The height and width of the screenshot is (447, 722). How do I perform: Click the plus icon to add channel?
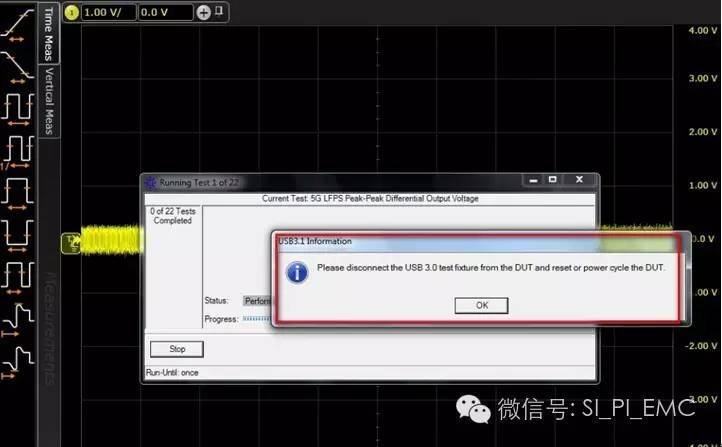coord(204,12)
